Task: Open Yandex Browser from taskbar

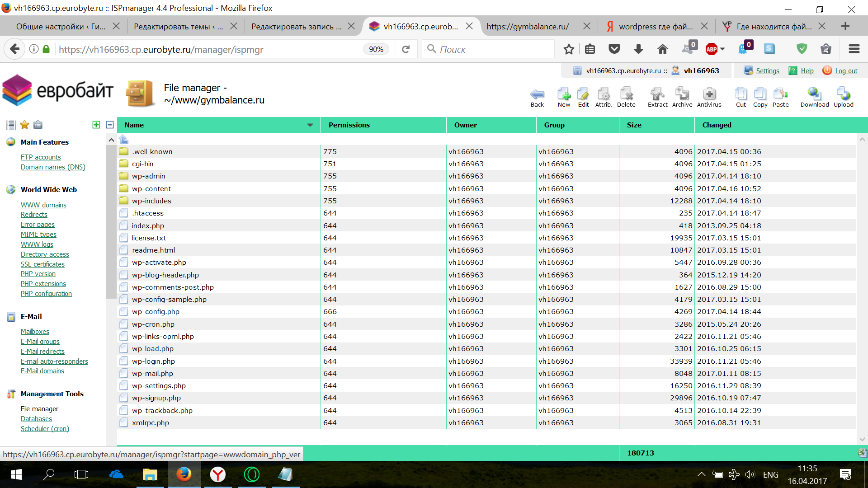Action: (218, 474)
